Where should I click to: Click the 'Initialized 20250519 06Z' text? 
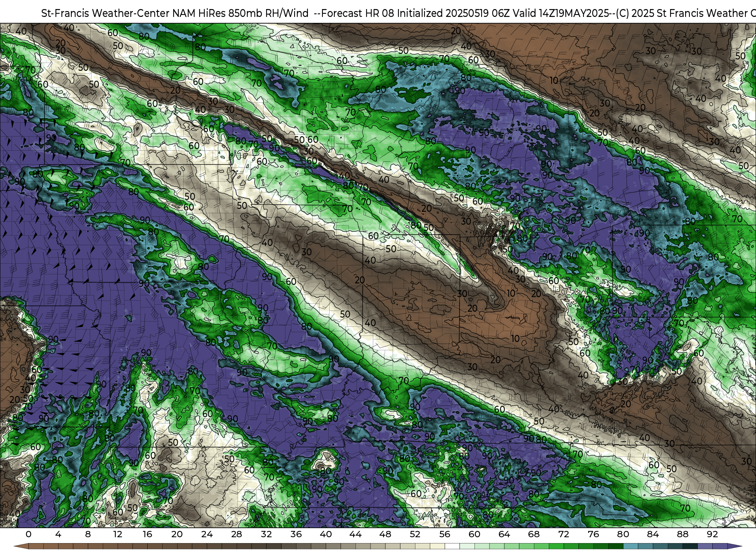tap(453, 13)
